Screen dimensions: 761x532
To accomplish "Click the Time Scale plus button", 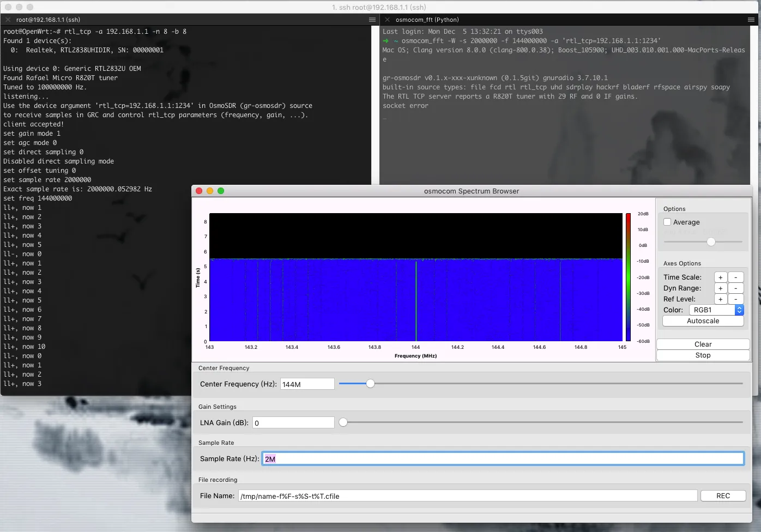I will (721, 277).
